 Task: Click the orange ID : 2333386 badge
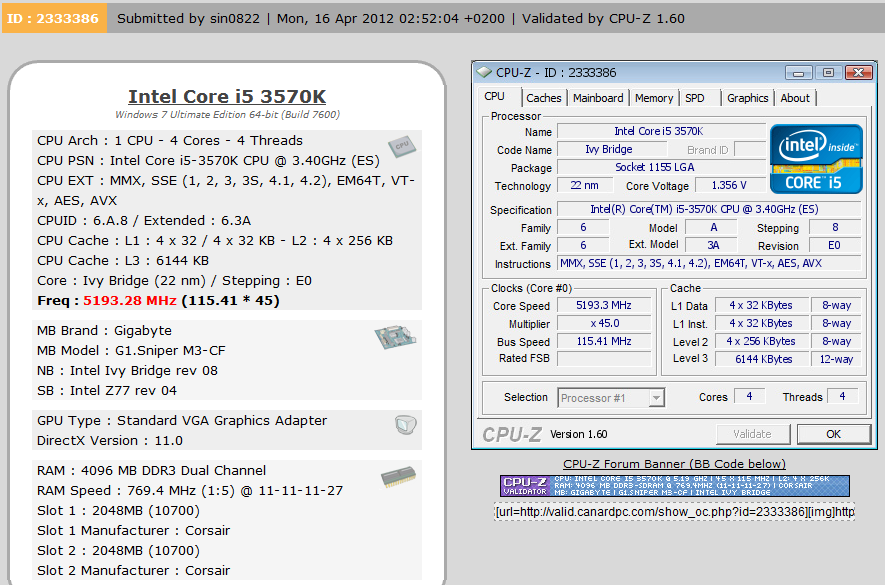point(54,18)
